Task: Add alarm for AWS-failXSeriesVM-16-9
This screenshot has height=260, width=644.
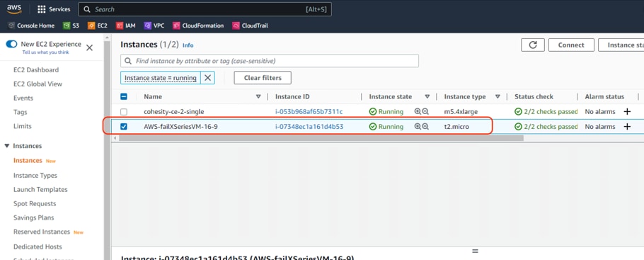Action: click(627, 127)
